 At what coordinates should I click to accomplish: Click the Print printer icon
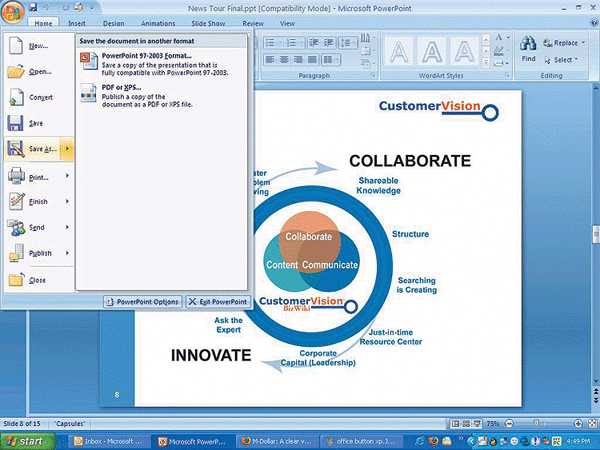tap(16, 176)
